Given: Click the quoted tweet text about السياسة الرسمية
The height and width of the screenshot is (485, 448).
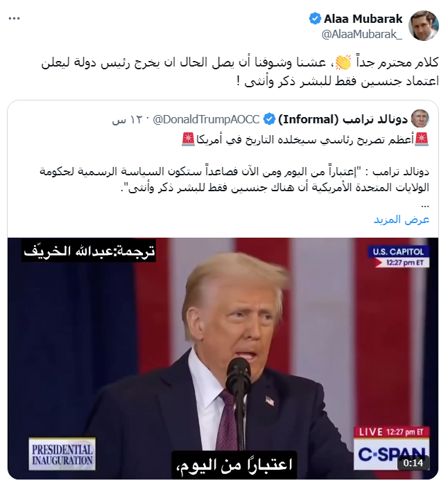Looking at the screenshot, I should (x=234, y=179).
